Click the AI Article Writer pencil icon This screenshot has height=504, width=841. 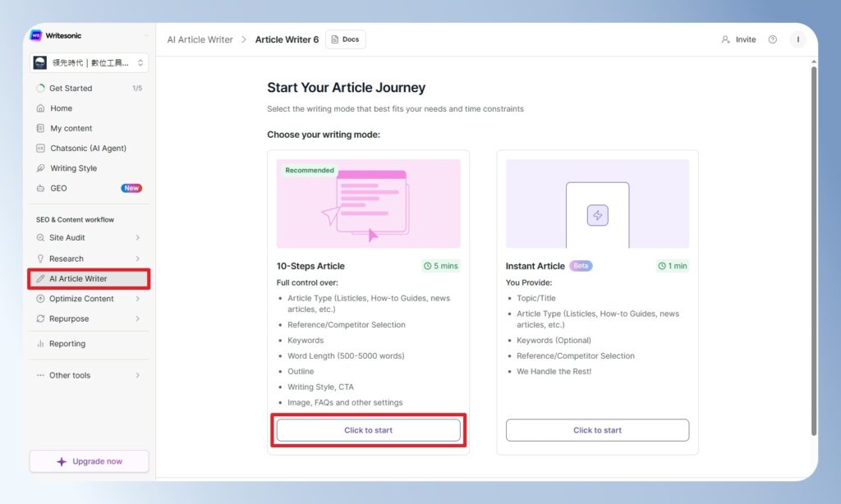coord(40,279)
